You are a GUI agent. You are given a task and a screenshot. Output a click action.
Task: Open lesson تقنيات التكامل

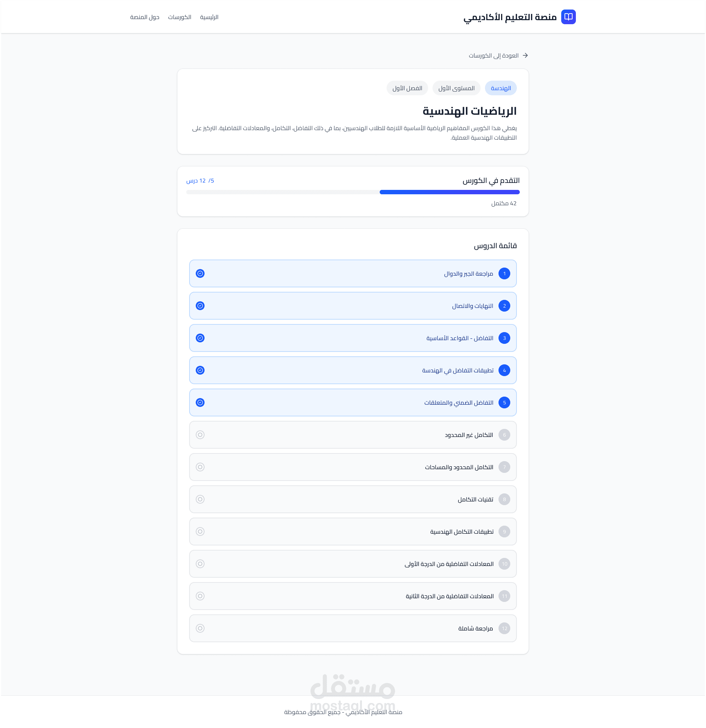475,500
